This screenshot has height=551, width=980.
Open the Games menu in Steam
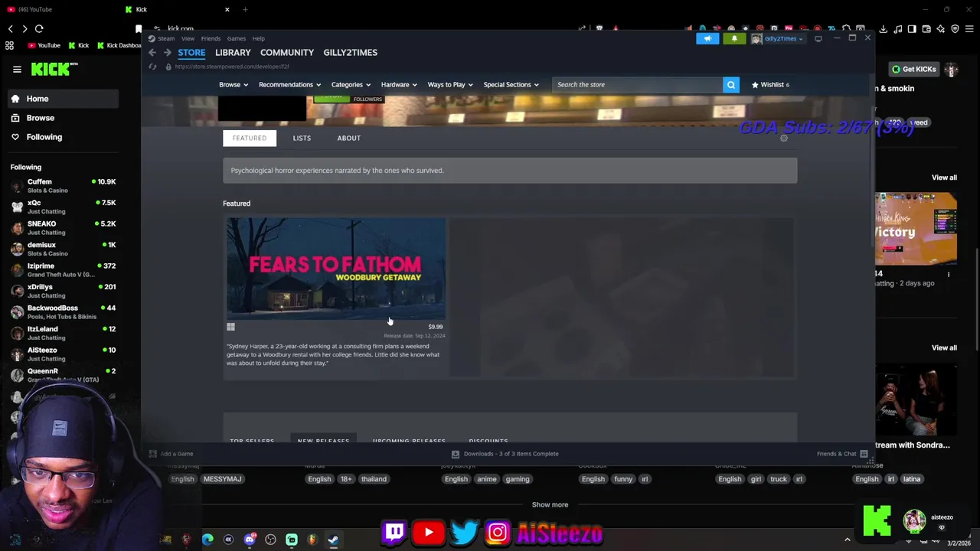pos(237,38)
